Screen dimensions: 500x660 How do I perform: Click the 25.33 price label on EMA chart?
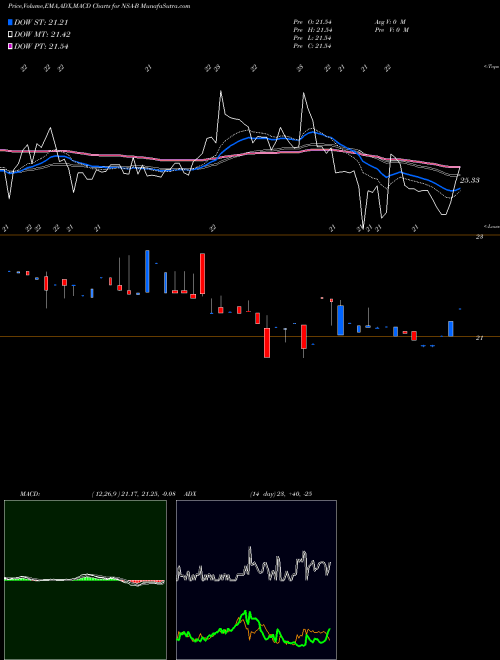[x=470, y=180]
